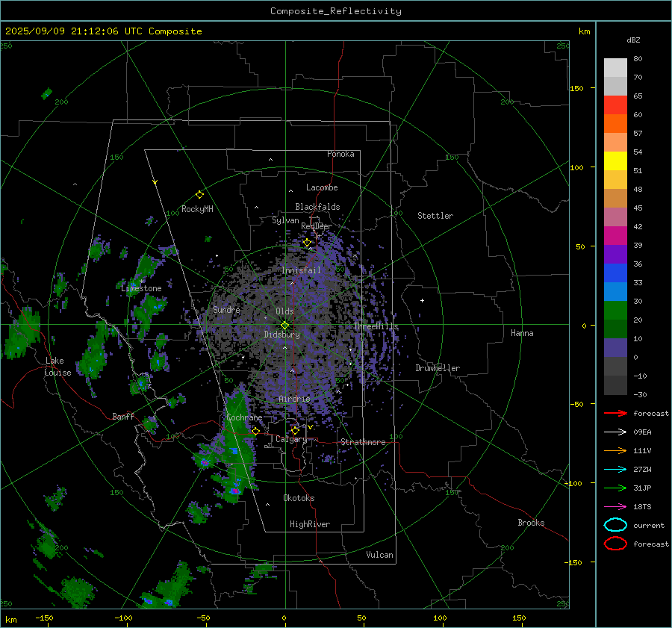Select the green 31JP arrow legend entry
The height and width of the screenshot is (628, 672).
point(615,488)
